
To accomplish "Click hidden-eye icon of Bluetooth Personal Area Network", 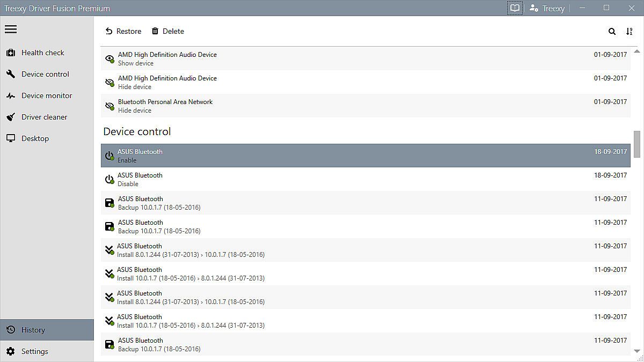I will (109, 106).
